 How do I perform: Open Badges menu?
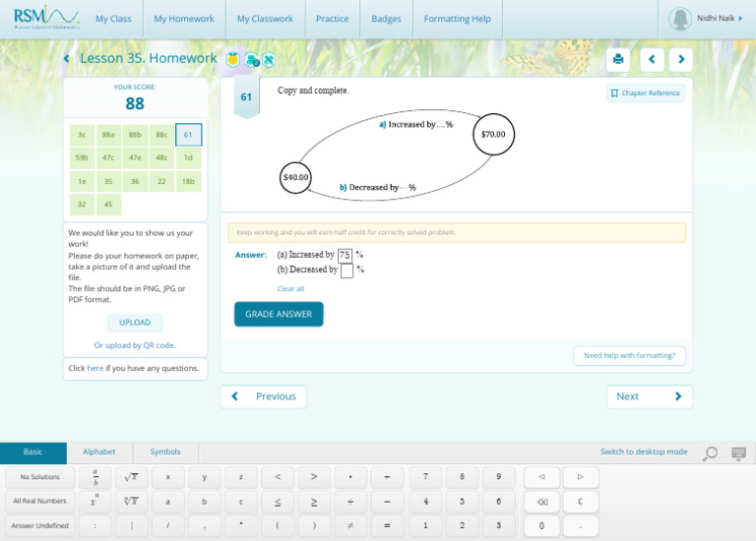tap(386, 19)
